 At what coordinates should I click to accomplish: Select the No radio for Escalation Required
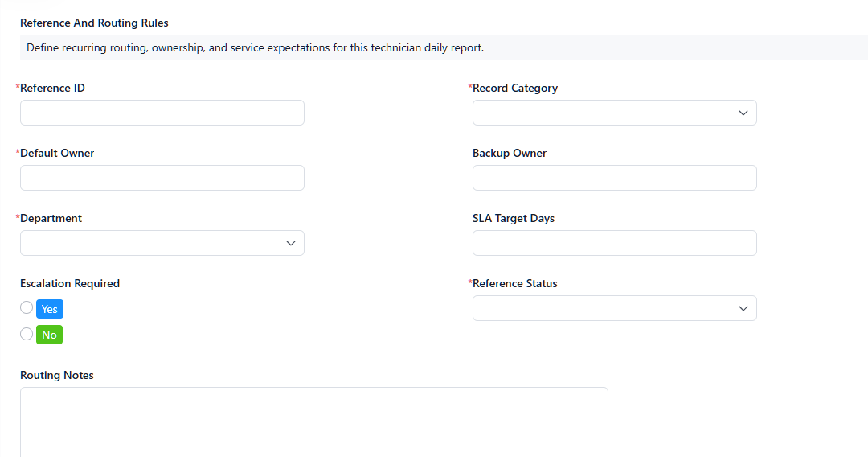coord(27,334)
